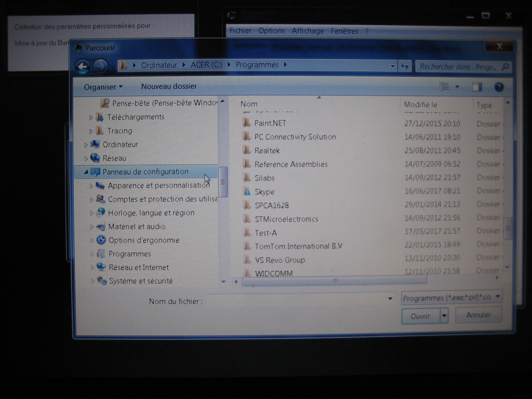
Task: Click the Ordinateur breadcrumb in address bar
Action: tap(159, 65)
